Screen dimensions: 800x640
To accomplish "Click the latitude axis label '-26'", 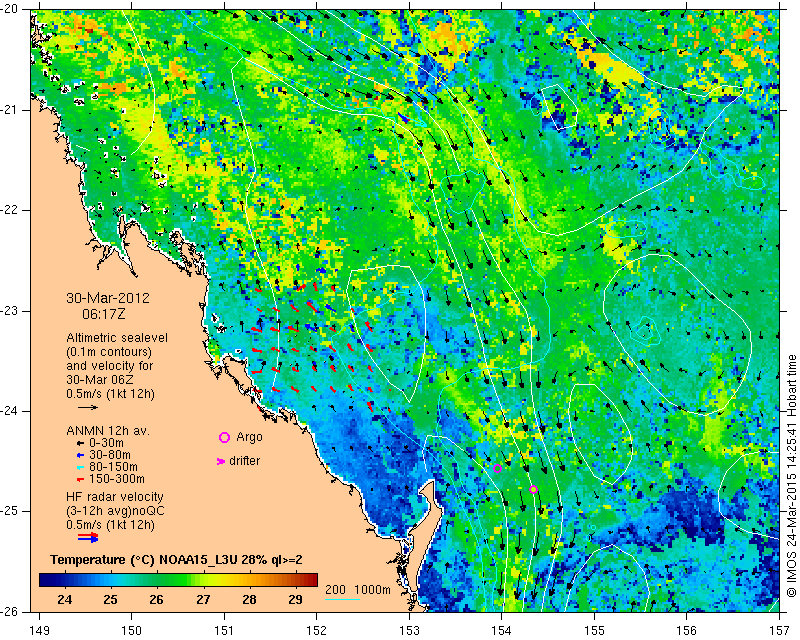I will pyautogui.click(x=10, y=612).
